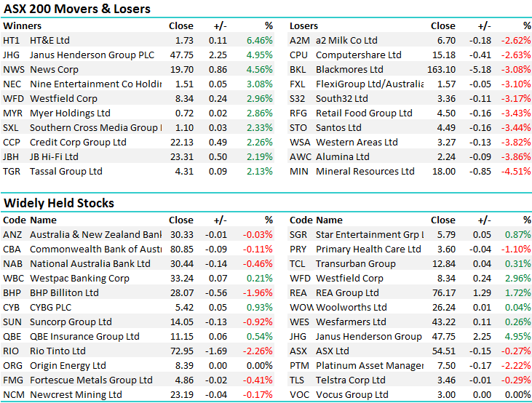Image resolution: width=532 pixels, height=403 pixels.
Task: Select HT&E 6.46% percentage value
Action: click(259, 41)
